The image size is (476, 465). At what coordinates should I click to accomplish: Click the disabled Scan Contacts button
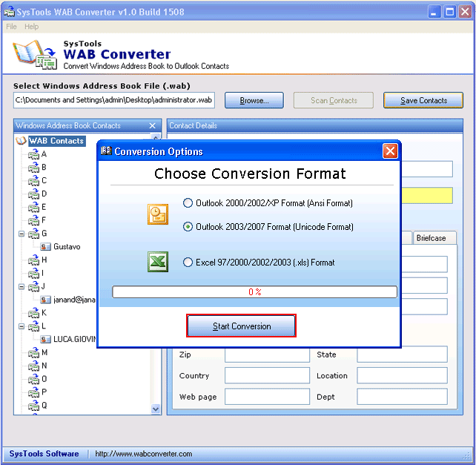pos(334,100)
